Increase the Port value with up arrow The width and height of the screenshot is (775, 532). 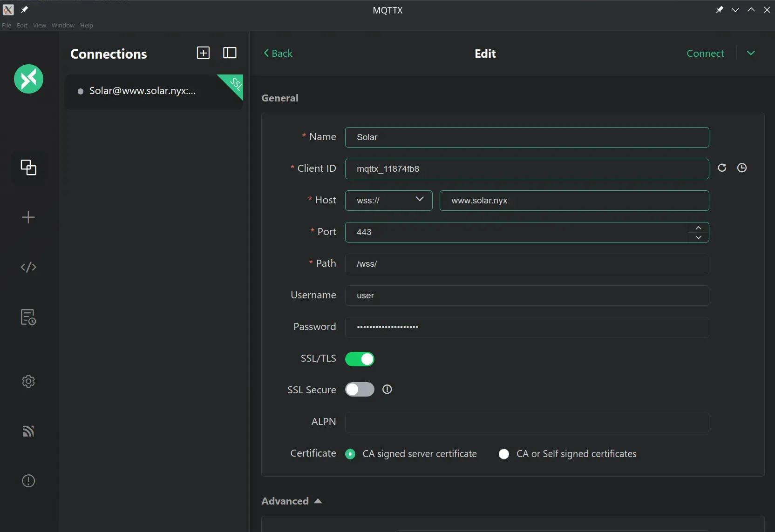699,228
